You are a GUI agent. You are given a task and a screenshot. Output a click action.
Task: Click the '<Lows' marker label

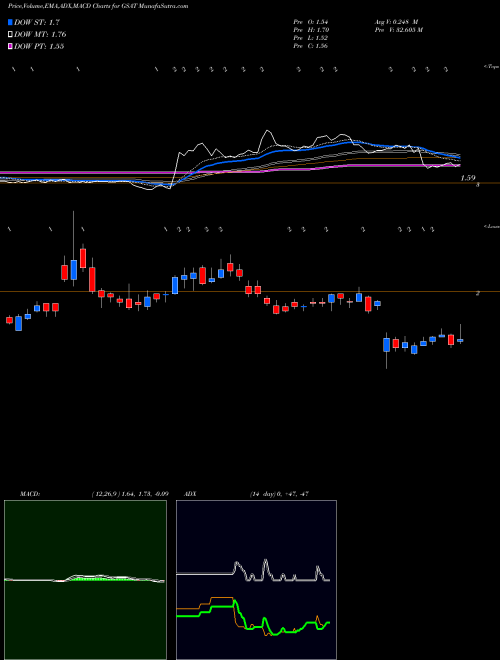[492, 226]
